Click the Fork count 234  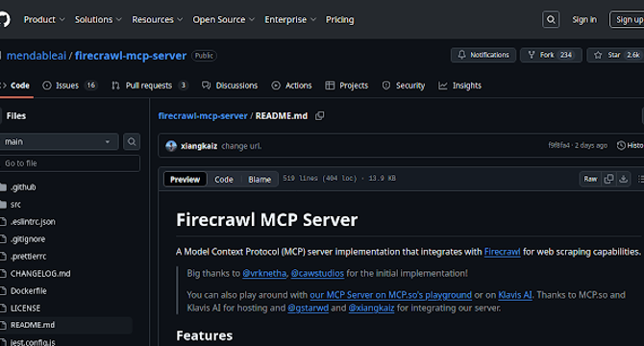(x=566, y=55)
